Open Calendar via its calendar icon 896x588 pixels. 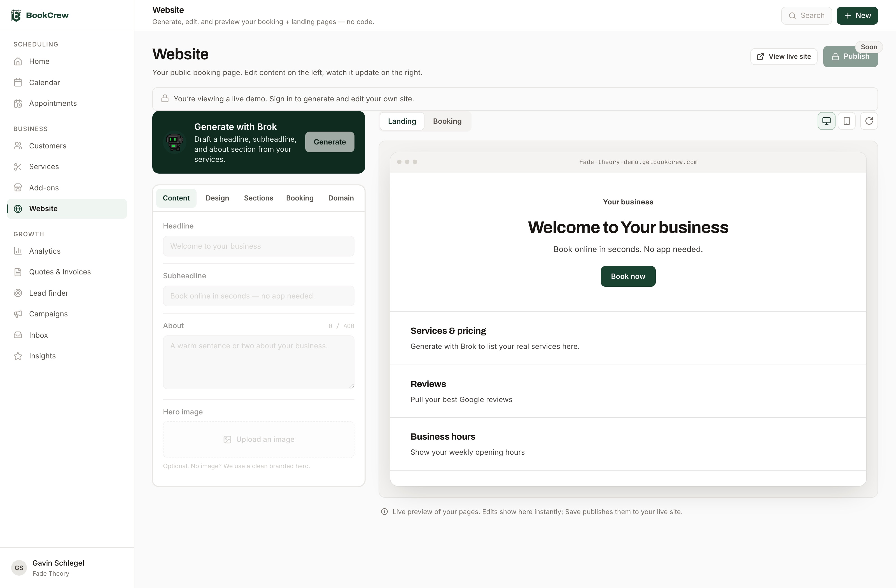point(18,82)
